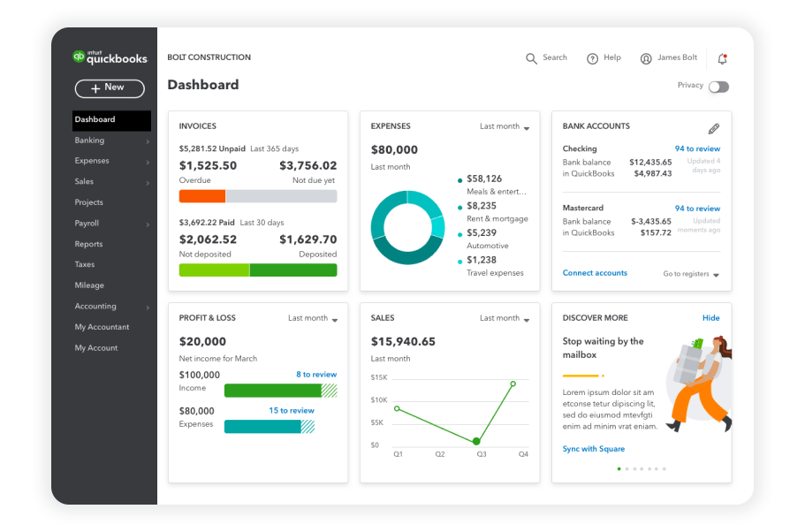Click the search magnifier icon
The image size is (805, 532).
pyautogui.click(x=531, y=58)
